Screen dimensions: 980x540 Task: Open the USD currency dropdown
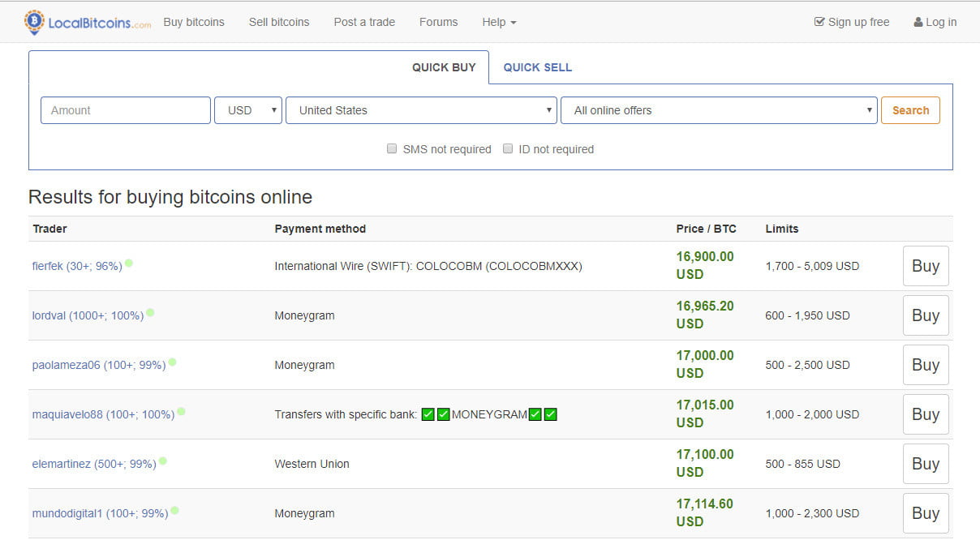pos(247,110)
